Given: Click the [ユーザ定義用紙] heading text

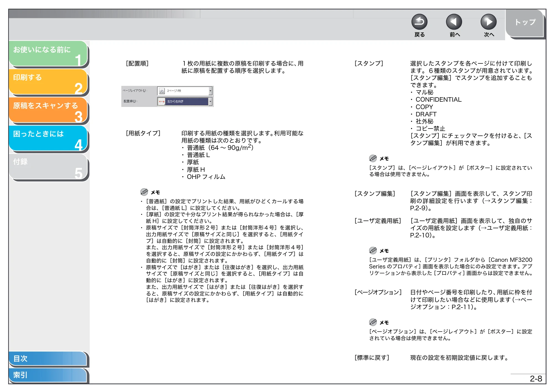Looking at the screenshot, I should [x=378, y=221].
